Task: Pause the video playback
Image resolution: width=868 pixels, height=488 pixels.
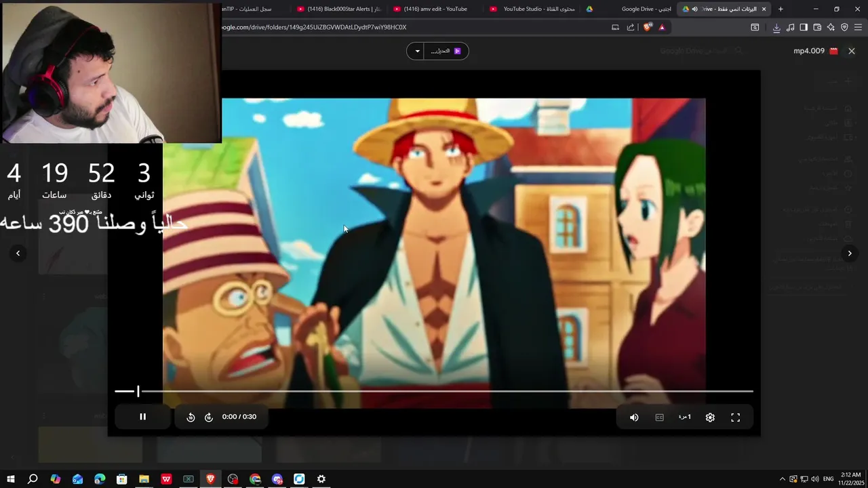Action: coord(142,417)
